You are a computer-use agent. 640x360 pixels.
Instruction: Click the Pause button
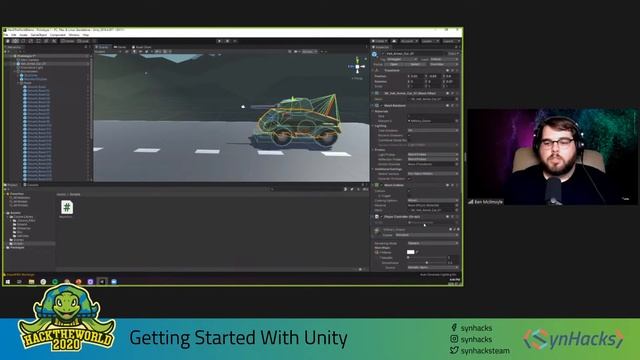227,41
